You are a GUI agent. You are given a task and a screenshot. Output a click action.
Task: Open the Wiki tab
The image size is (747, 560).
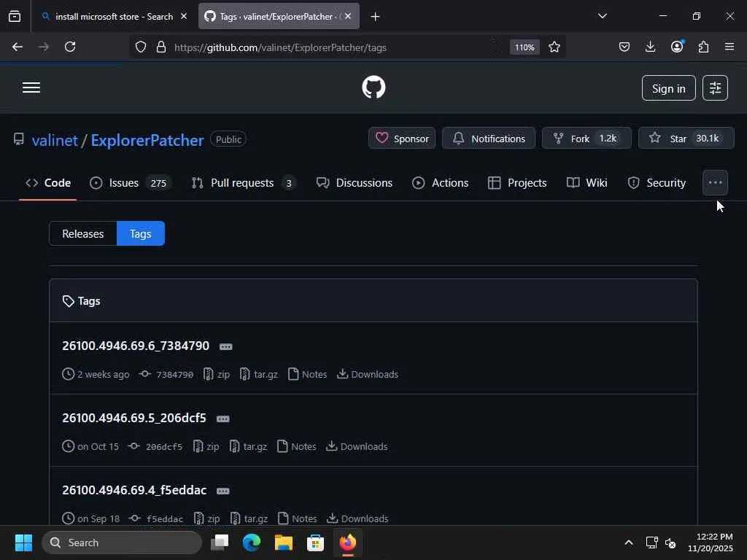[x=587, y=183]
